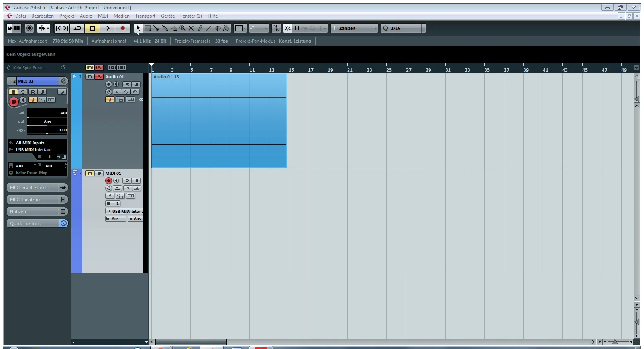Open the All MIDI Inputs routing dropdown
Image resolution: width=644 pixels, height=349 pixels.
pos(37,143)
